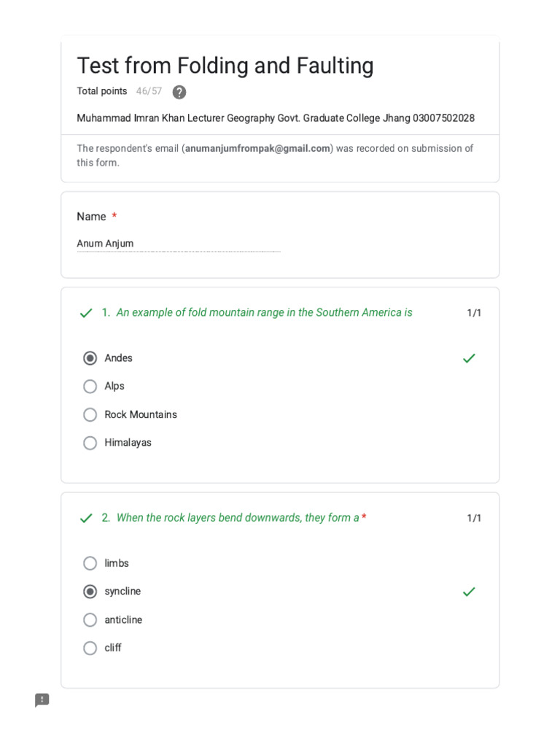Click the Name field containing Anum Anjum
This screenshot has width=560, height=747.
pyautogui.click(x=178, y=244)
